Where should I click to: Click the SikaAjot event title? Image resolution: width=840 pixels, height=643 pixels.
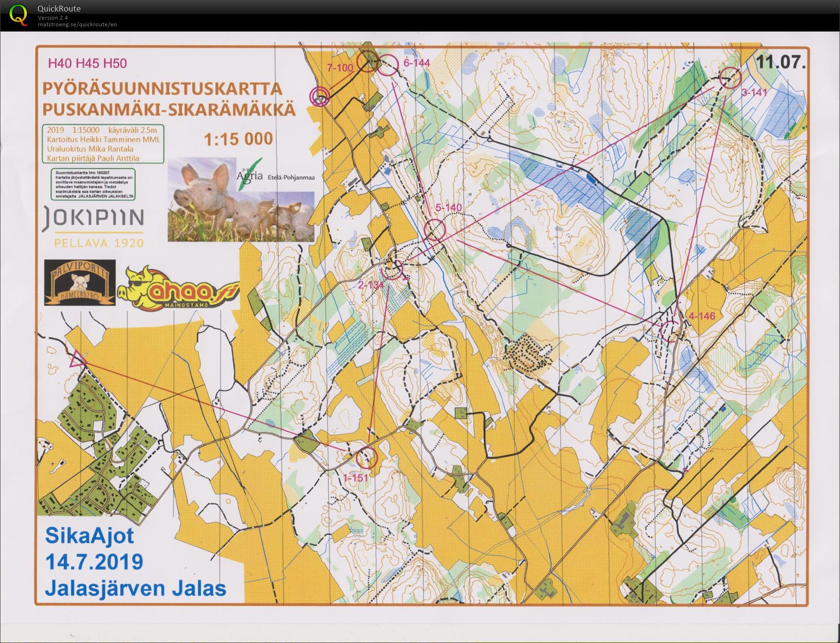pyautogui.click(x=90, y=536)
